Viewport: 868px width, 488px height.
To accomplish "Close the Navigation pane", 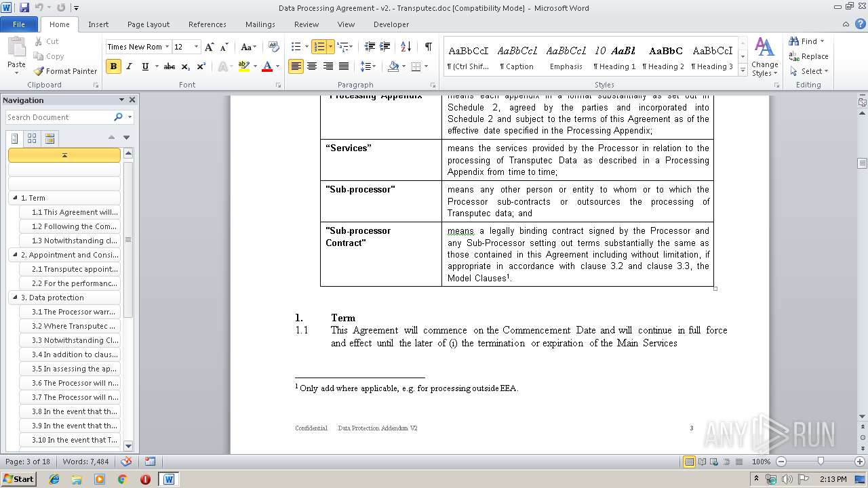I will [132, 100].
